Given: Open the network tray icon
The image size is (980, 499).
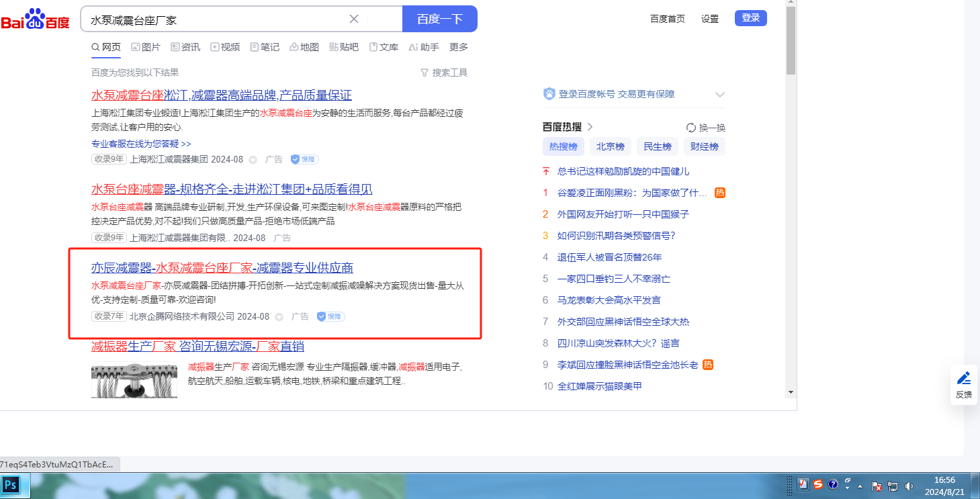Looking at the screenshot, I should (893, 486).
